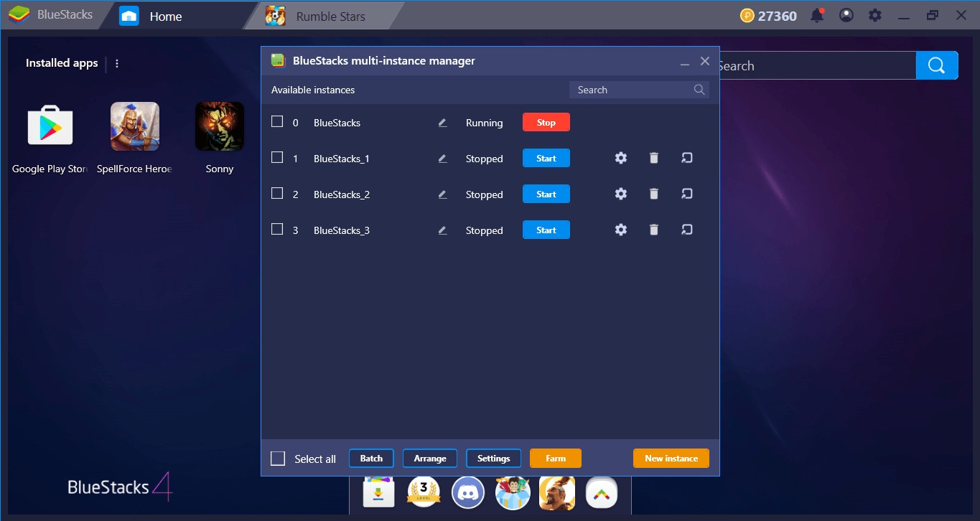This screenshot has height=521, width=980.
Task: Rename BlueStacks_3 via its pencil icon
Action: [442, 230]
